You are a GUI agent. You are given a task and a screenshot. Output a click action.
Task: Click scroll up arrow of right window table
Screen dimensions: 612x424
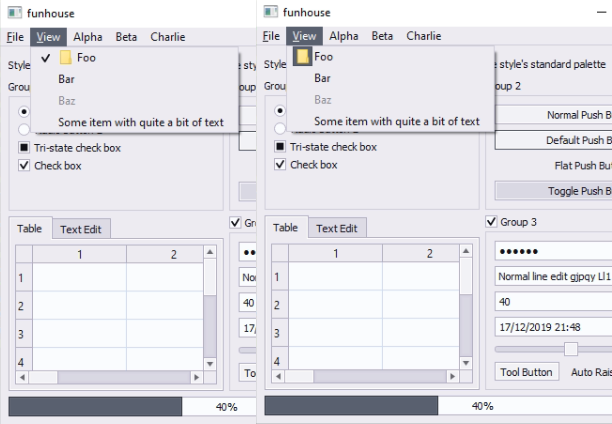coord(466,251)
